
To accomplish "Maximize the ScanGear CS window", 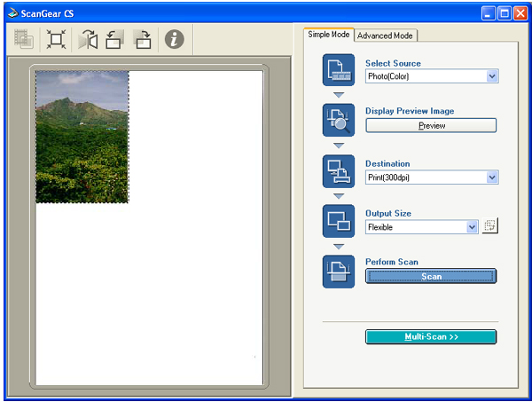I will pyautogui.click(x=505, y=13).
